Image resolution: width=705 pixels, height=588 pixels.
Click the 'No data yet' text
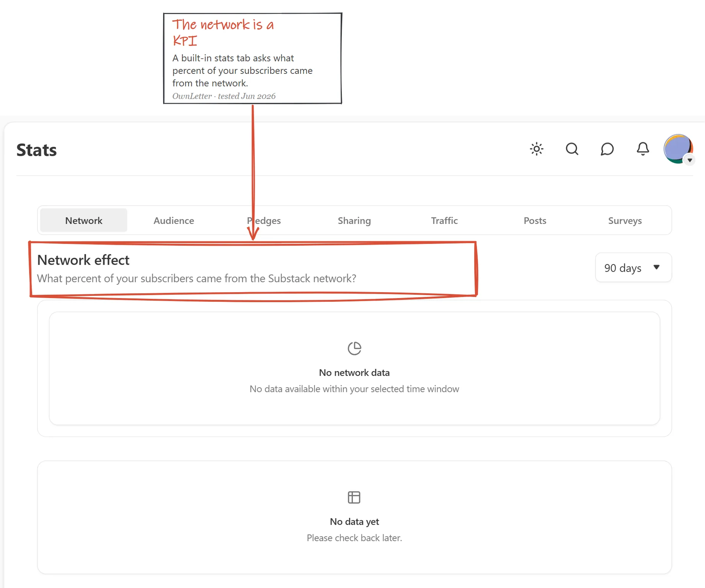click(354, 522)
